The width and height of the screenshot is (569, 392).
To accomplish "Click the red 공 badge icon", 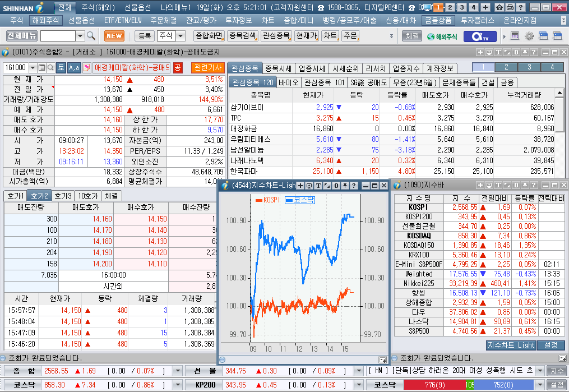I will coord(178,67).
